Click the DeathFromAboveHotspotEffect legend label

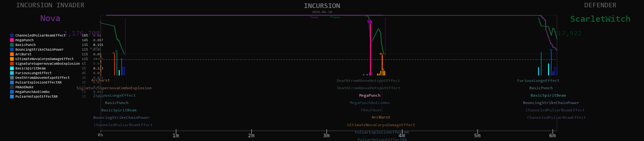point(43,78)
